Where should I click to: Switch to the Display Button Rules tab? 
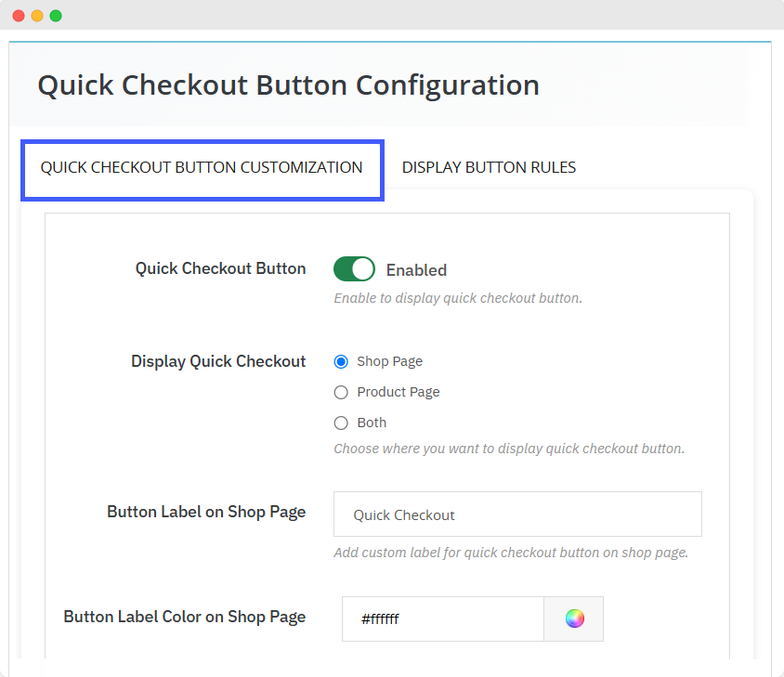(489, 168)
